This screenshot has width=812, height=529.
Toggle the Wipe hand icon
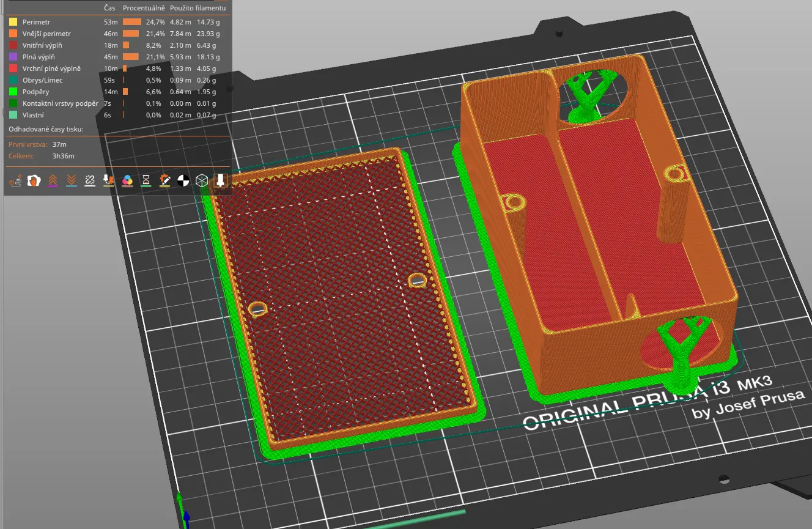(x=34, y=180)
